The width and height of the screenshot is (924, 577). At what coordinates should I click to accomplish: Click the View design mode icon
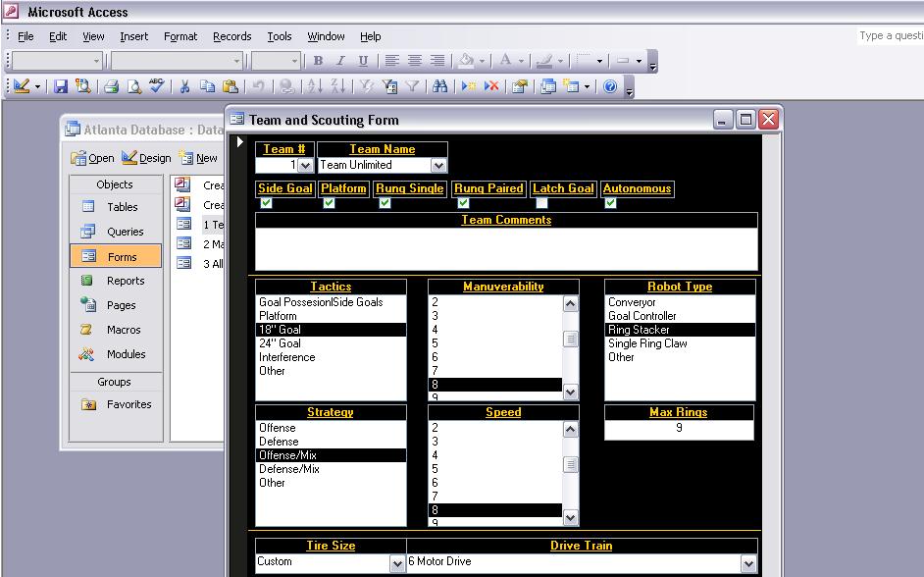[22, 86]
